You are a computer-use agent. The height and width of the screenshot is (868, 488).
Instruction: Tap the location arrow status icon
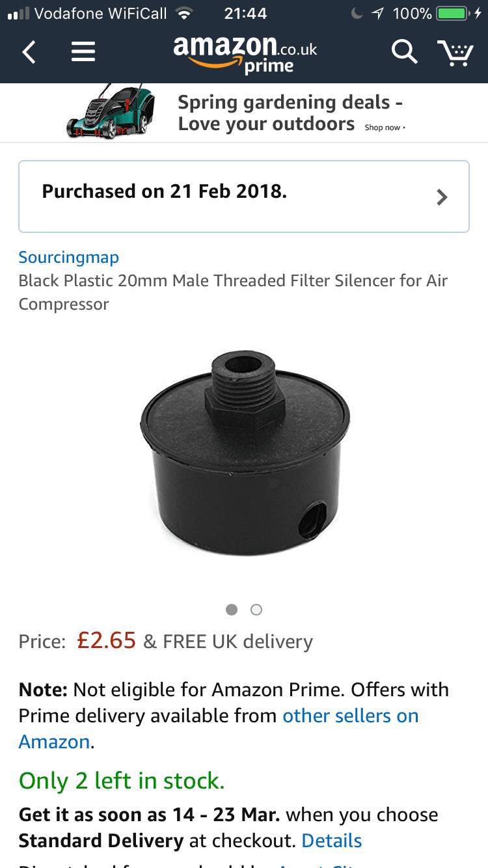[377, 13]
